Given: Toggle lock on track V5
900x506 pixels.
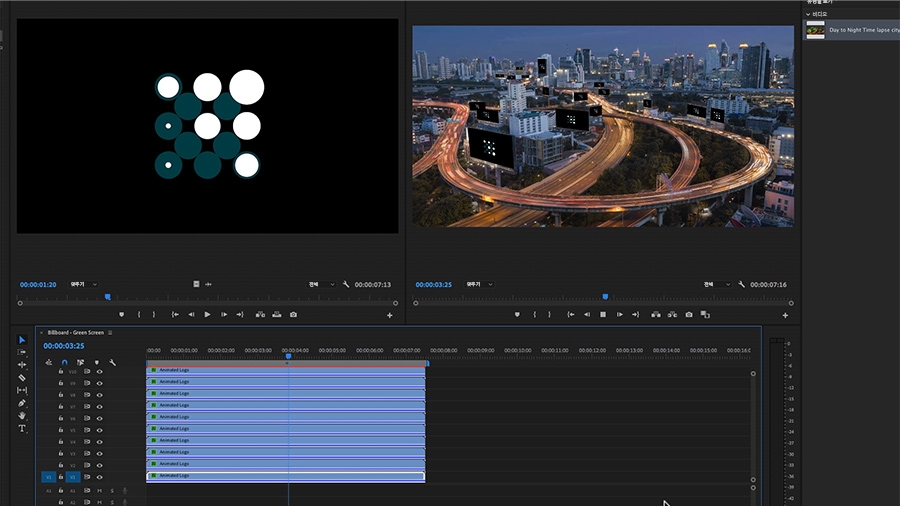Looking at the screenshot, I should pos(61,430).
